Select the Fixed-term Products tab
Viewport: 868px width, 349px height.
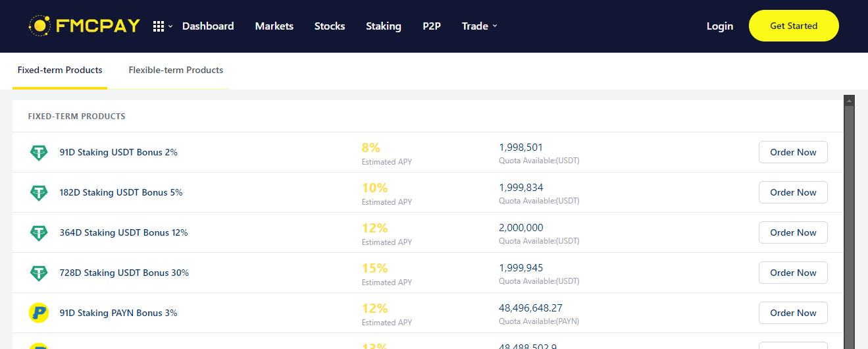tap(60, 70)
